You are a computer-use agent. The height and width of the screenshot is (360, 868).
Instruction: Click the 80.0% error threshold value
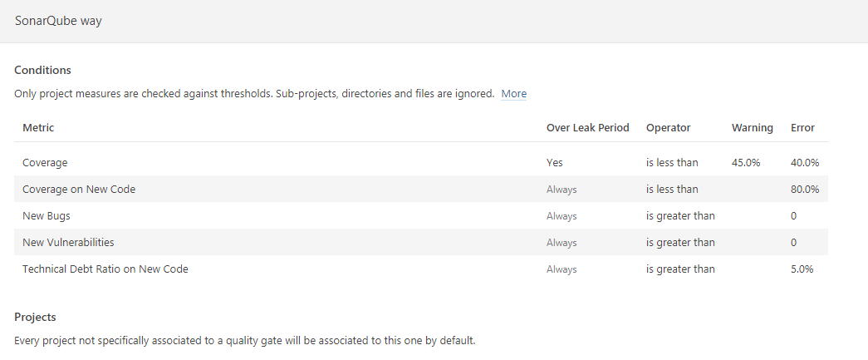coord(805,190)
